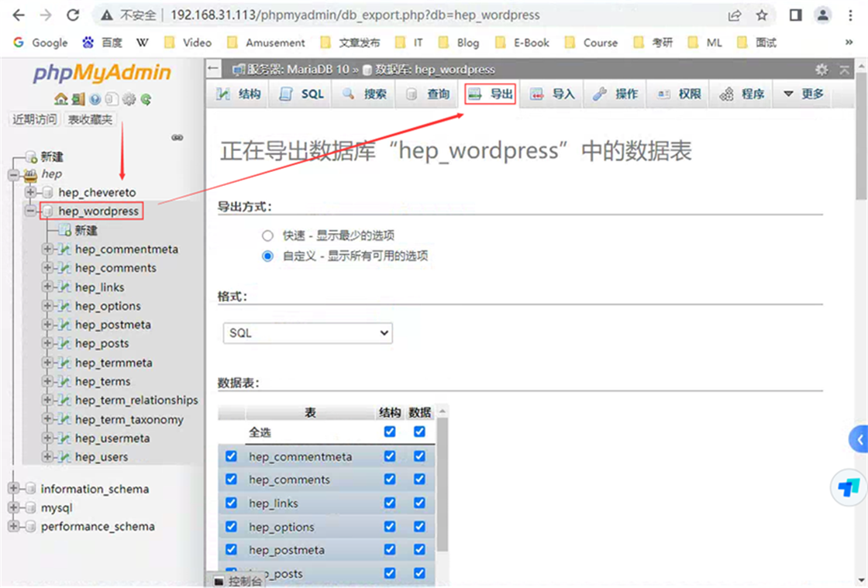Screen dimensions: 868x588
Task: Open navigation panel settings gear icon
Action: 129,99
